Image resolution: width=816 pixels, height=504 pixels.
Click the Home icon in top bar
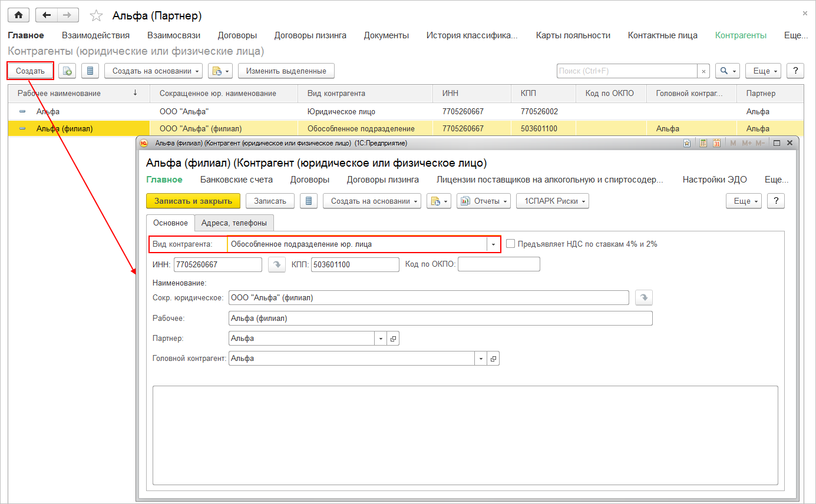[x=18, y=15]
